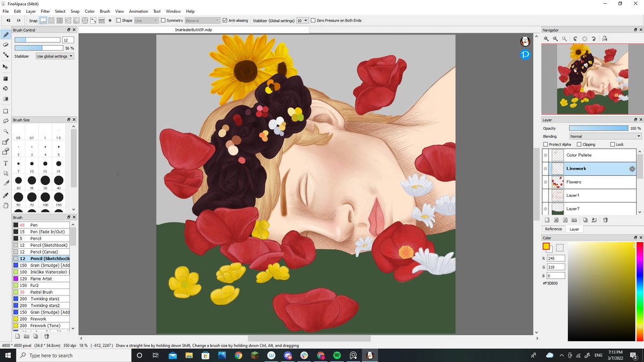The width and height of the screenshot is (644, 362).
Task: Open the Window menu
Action: click(173, 11)
